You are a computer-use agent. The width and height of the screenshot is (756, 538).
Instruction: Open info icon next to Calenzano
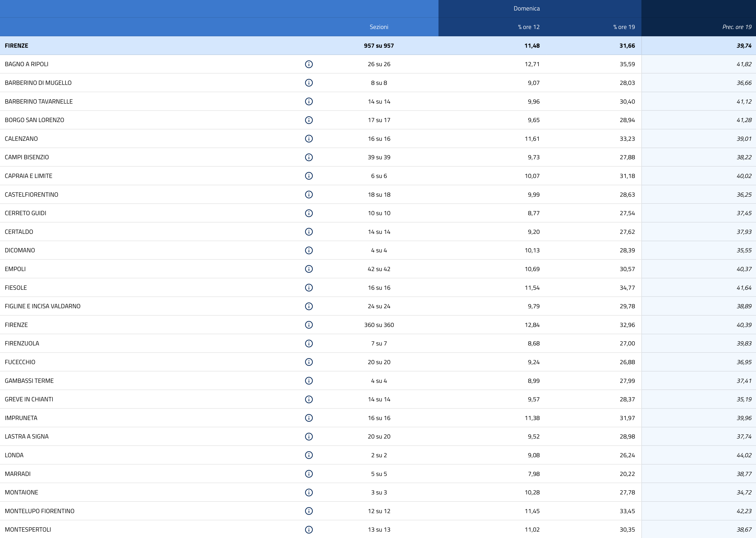coord(309,139)
